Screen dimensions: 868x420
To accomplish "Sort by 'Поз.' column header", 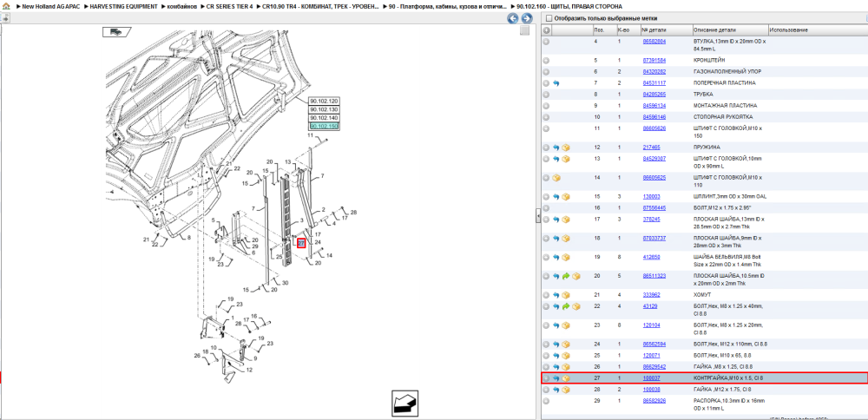I will [x=599, y=30].
